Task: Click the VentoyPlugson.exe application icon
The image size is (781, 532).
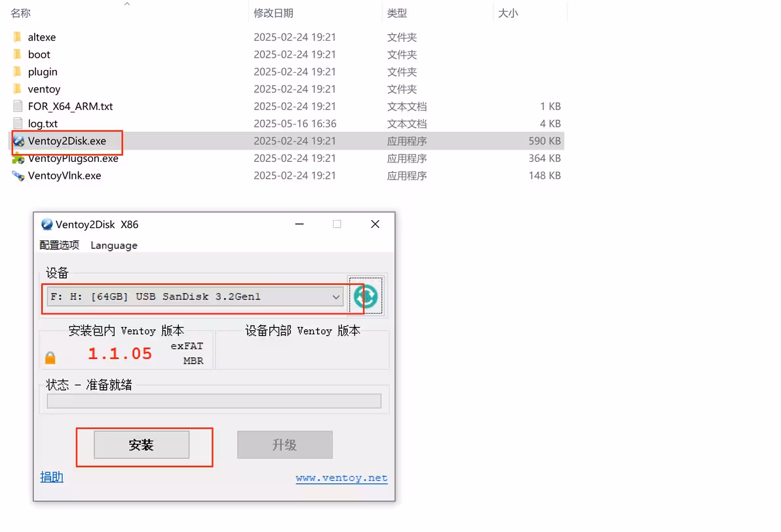Action: click(18, 159)
